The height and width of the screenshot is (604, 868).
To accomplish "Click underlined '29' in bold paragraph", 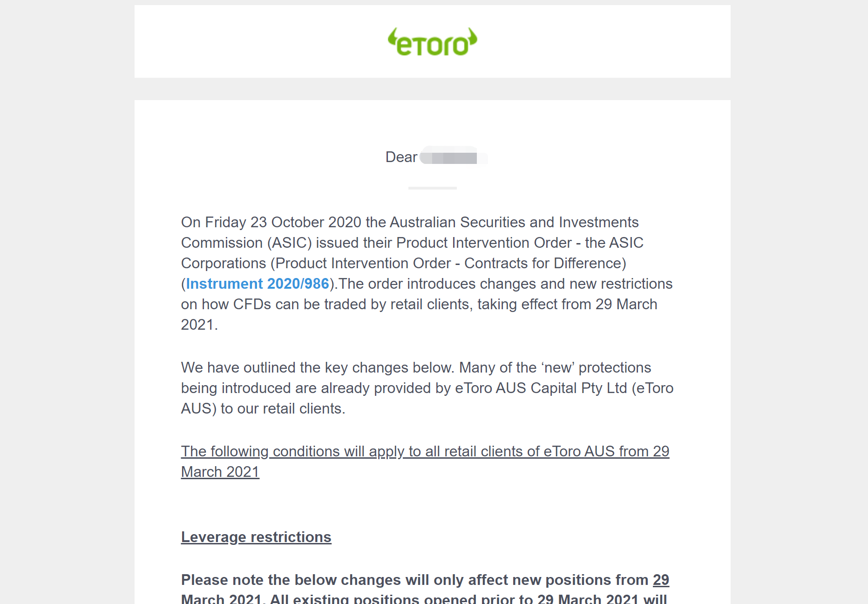I will [x=661, y=580].
